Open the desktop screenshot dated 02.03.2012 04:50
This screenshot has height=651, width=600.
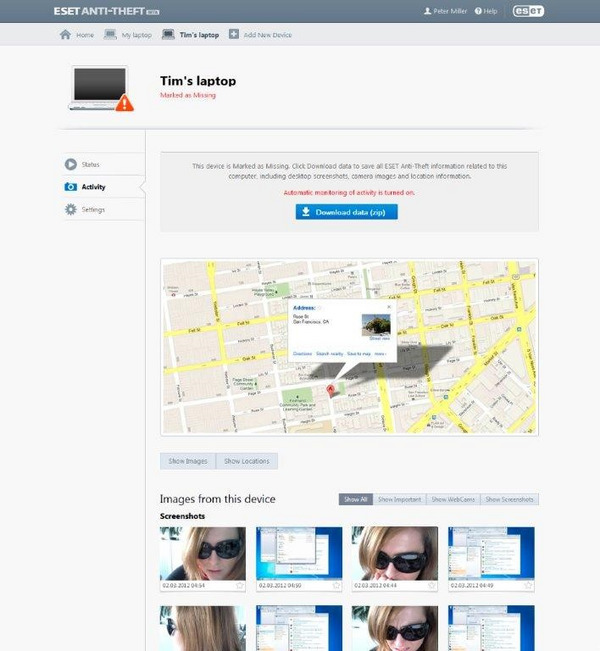299,553
